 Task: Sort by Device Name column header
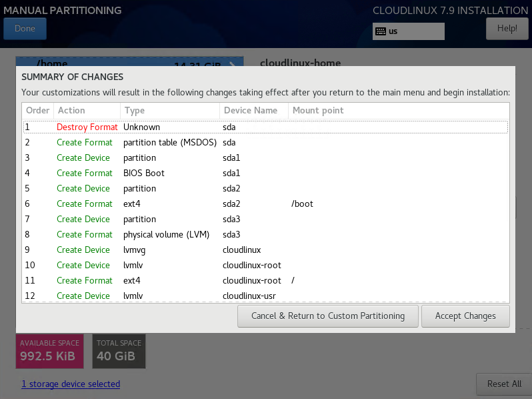click(254, 111)
